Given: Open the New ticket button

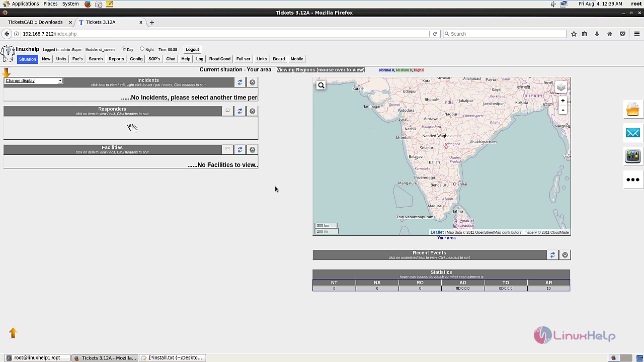Looking at the screenshot, I should [46, 59].
